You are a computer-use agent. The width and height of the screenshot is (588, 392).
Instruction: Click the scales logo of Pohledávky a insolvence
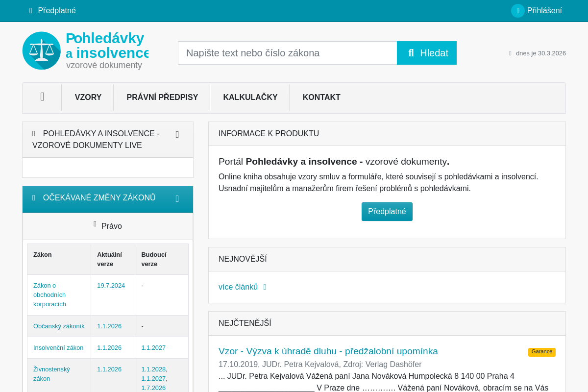pos(42,50)
